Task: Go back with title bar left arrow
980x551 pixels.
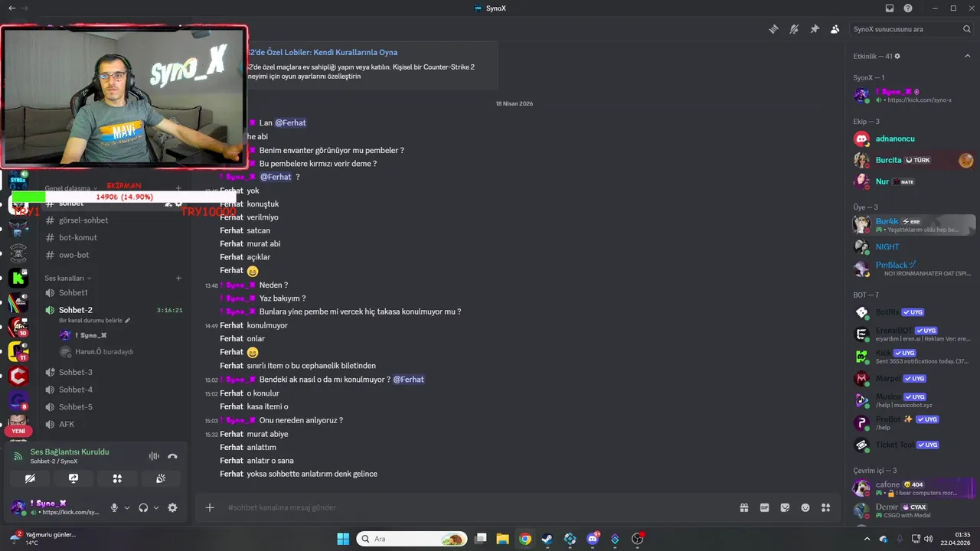Action: [11, 8]
